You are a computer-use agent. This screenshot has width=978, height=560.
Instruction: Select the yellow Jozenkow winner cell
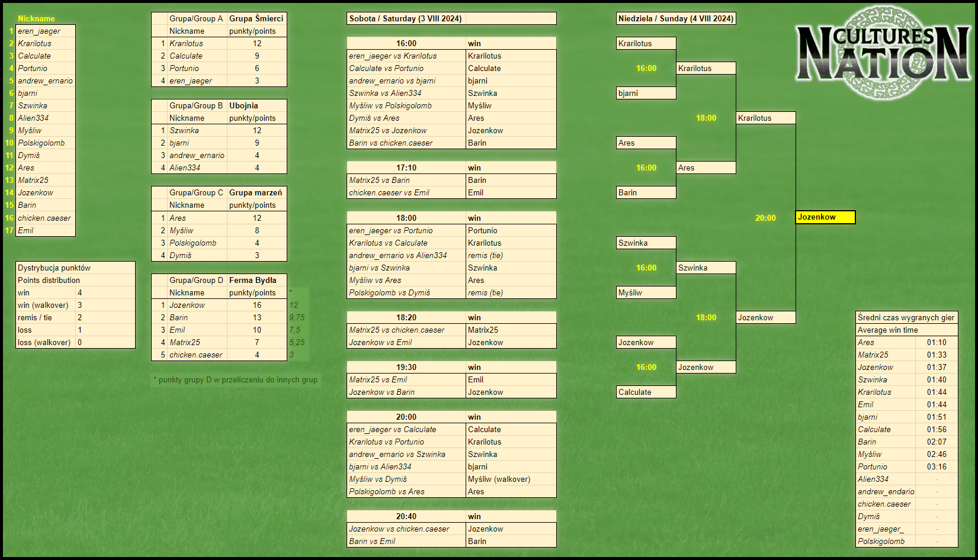(825, 217)
